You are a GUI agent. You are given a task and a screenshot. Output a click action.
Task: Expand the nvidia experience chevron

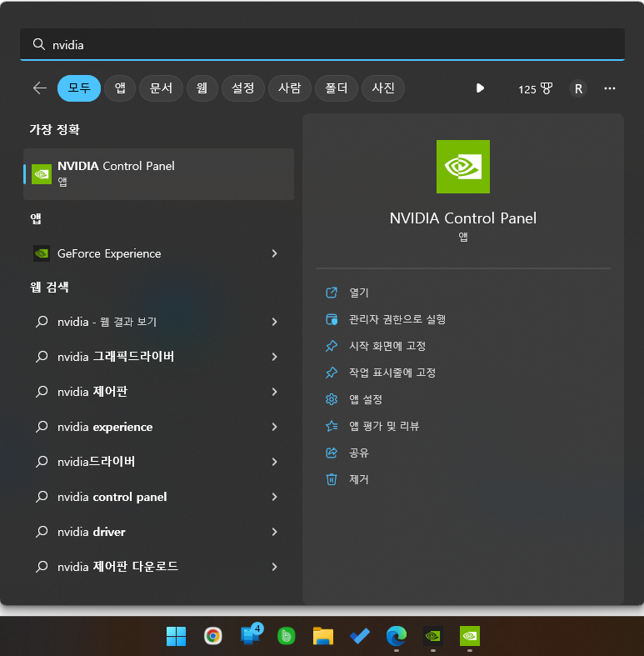tap(274, 427)
